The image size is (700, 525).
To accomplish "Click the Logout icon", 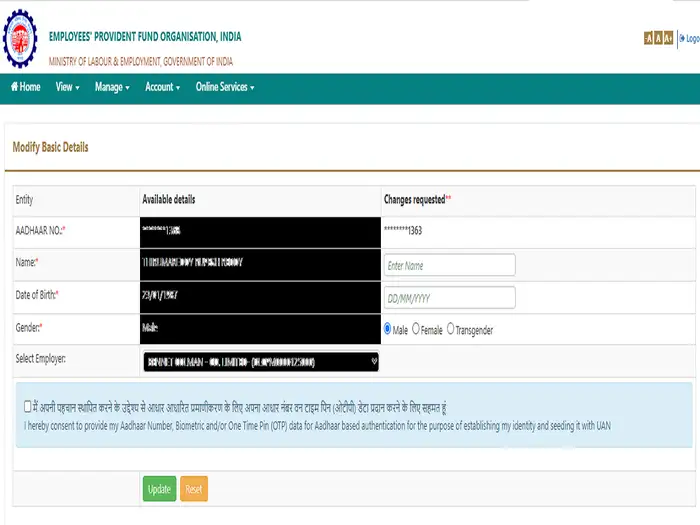I will pos(689,38).
